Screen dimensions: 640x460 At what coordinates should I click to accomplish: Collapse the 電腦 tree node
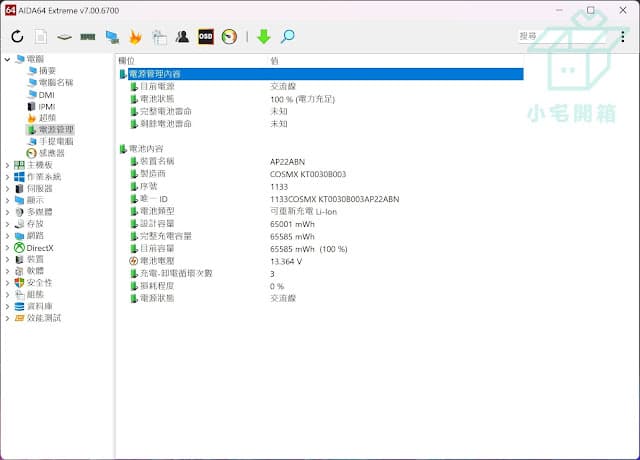(7, 60)
